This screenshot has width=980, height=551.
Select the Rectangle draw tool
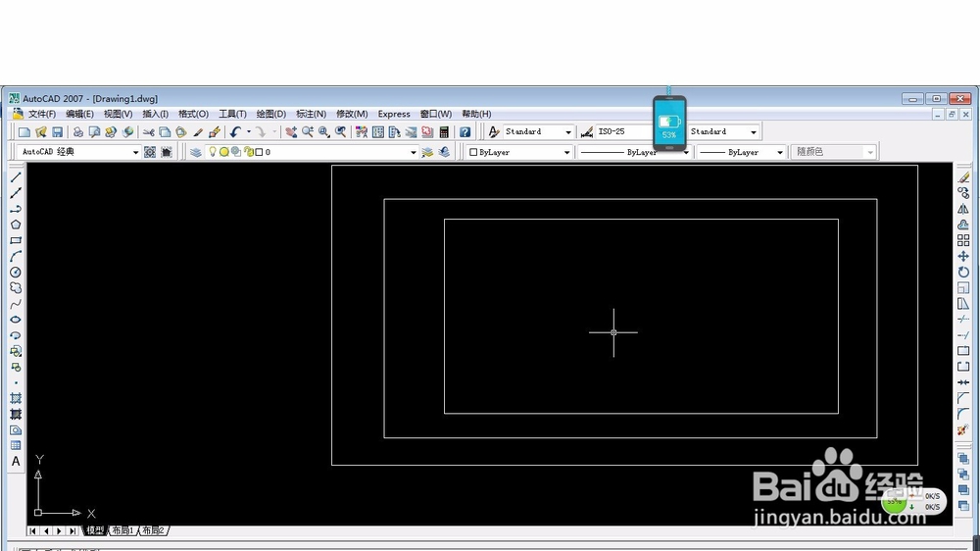point(16,241)
